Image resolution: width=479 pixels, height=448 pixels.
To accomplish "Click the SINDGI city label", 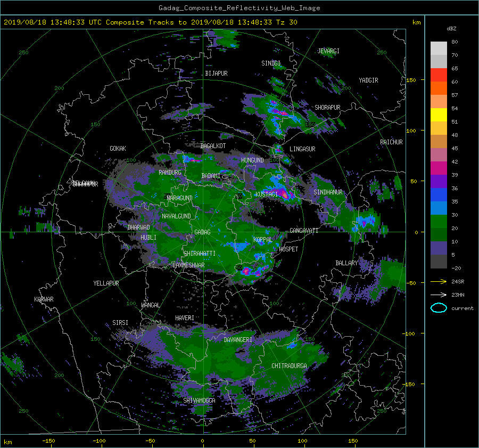I will pos(271,63).
